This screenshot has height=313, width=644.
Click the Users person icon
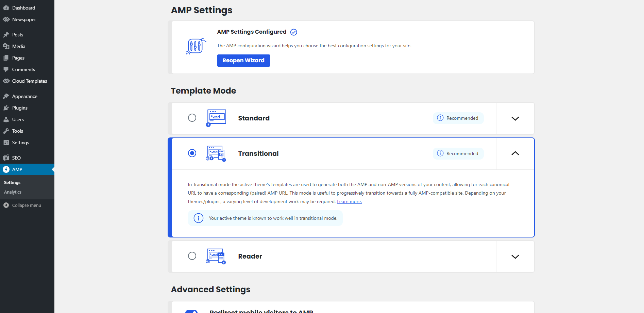(x=6, y=119)
